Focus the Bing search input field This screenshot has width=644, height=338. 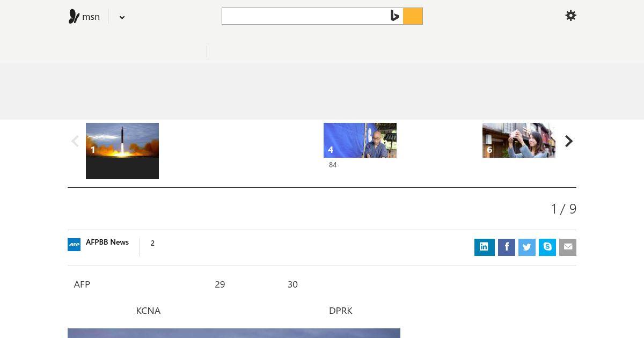pos(305,16)
